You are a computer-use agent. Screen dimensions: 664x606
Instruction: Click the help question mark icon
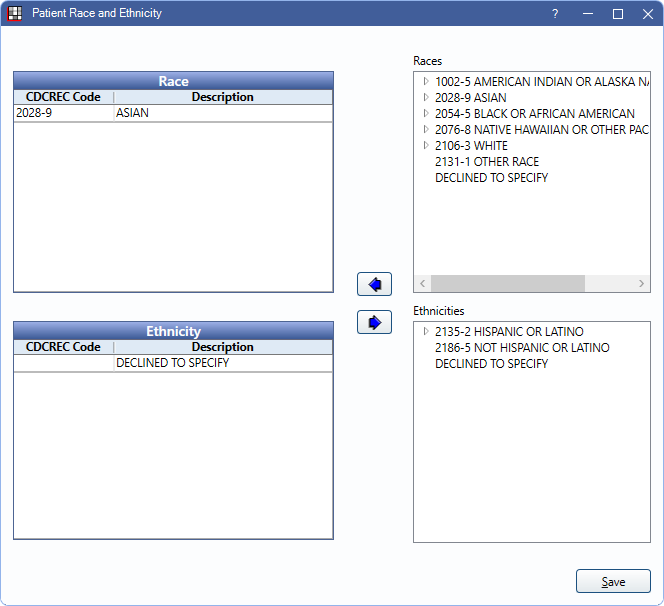coord(555,14)
